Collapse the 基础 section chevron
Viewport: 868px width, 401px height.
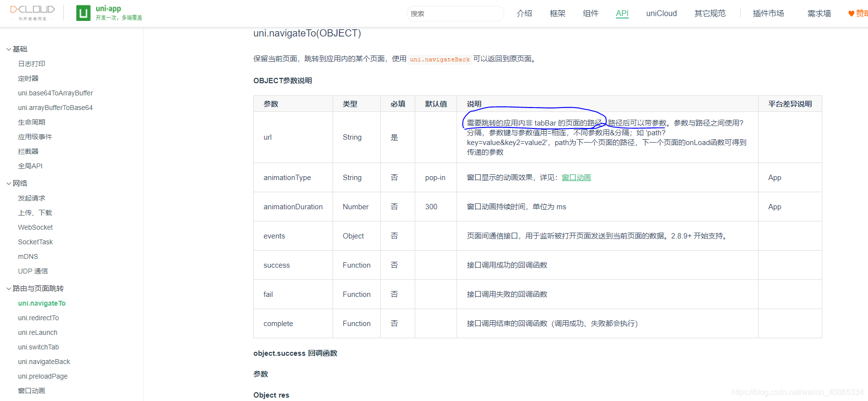click(x=9, y=49)
